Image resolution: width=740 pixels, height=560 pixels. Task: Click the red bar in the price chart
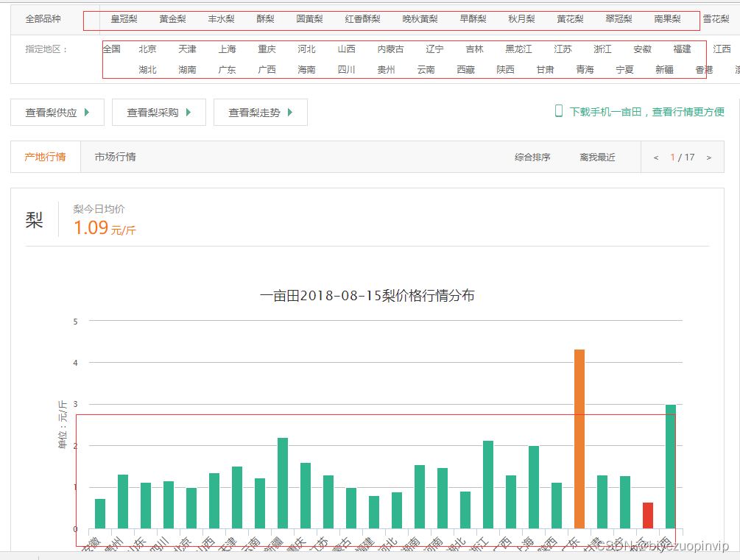[648, 515]
